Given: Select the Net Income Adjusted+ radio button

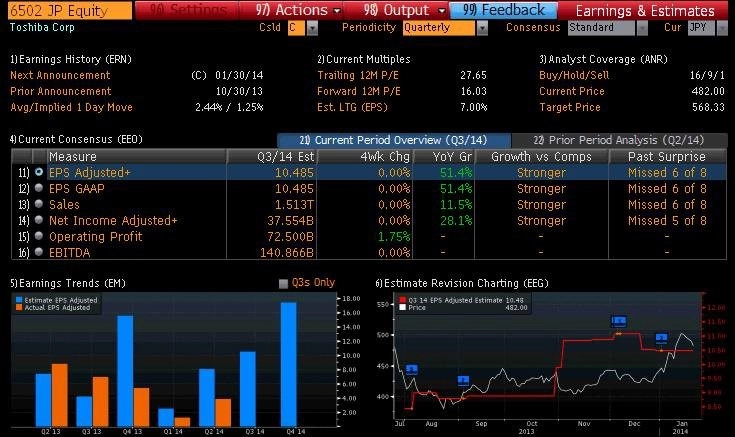Looking at the screenshot, I should pyautogui.click(x=39, y=220).
